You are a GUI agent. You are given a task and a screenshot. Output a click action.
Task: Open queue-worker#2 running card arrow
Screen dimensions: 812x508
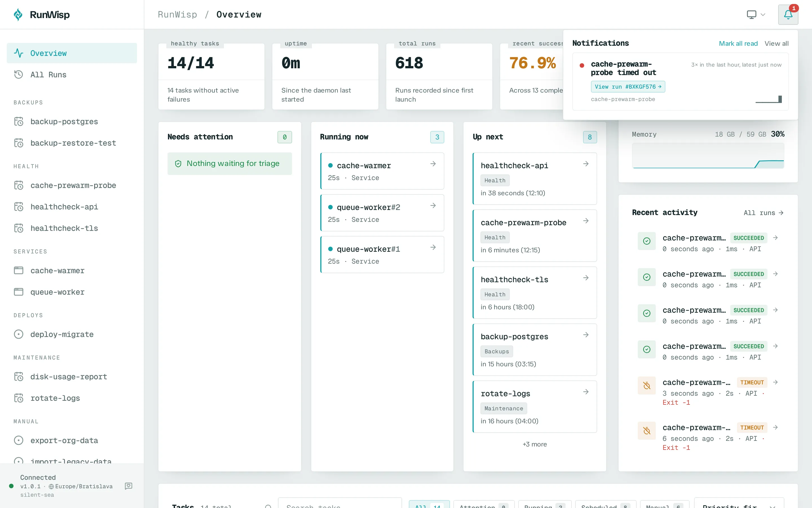pos(433,205)
